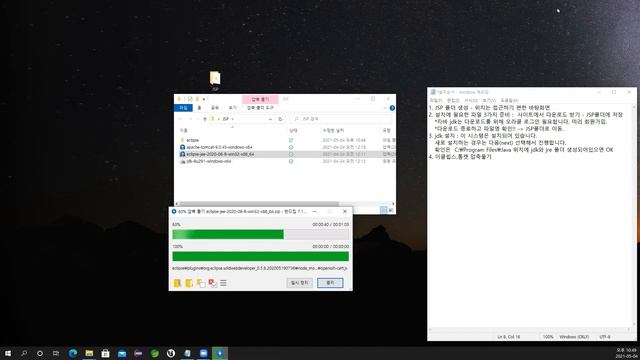Open Task View from taskbar

coord(56,353)
